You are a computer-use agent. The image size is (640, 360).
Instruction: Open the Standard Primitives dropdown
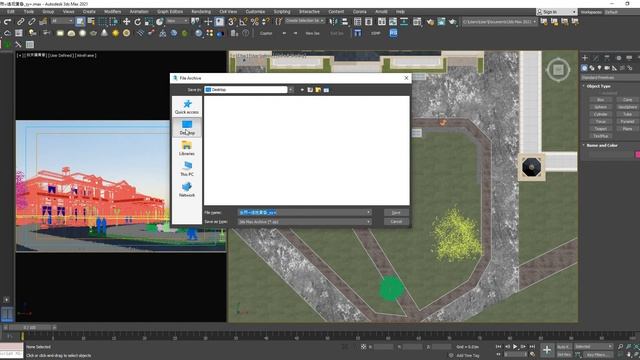(611, 78)
